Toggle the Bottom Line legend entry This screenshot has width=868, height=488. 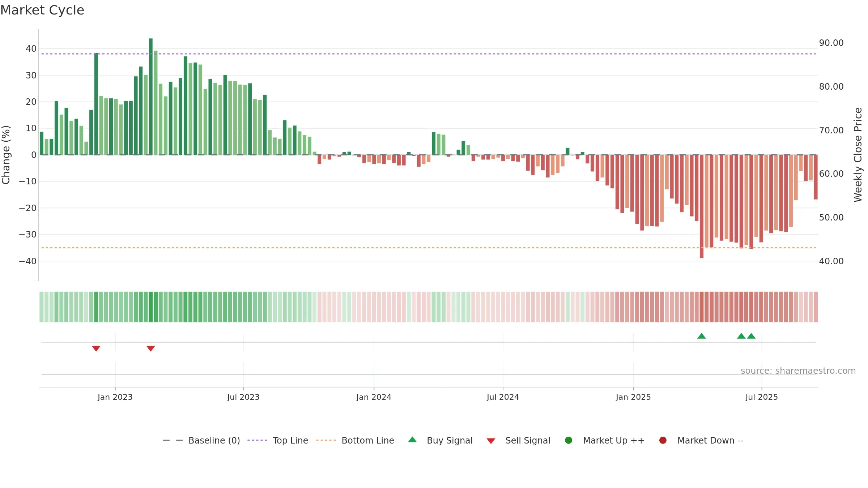[355, 440]
